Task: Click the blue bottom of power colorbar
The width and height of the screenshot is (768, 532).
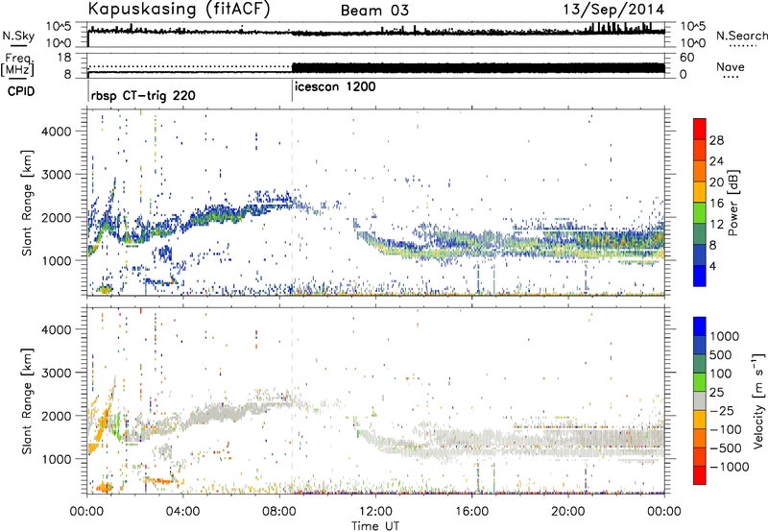Action: pyautogui.click(x=700, y=276)
